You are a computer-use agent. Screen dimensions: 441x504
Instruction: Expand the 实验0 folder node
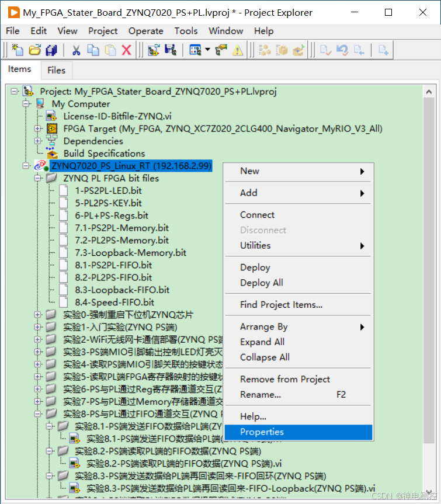(x=37, y=315)
